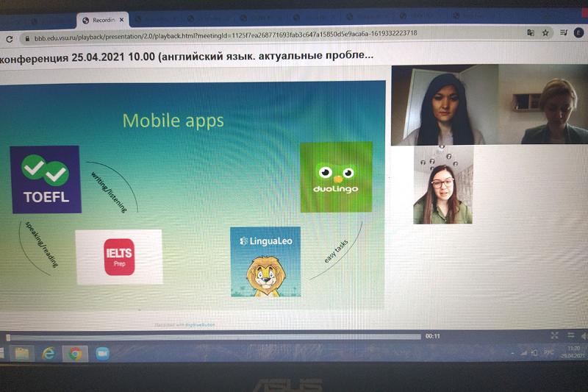Open Chrome from the Windows taskbar
Viewport: 588px width, 392px height.
75,354
